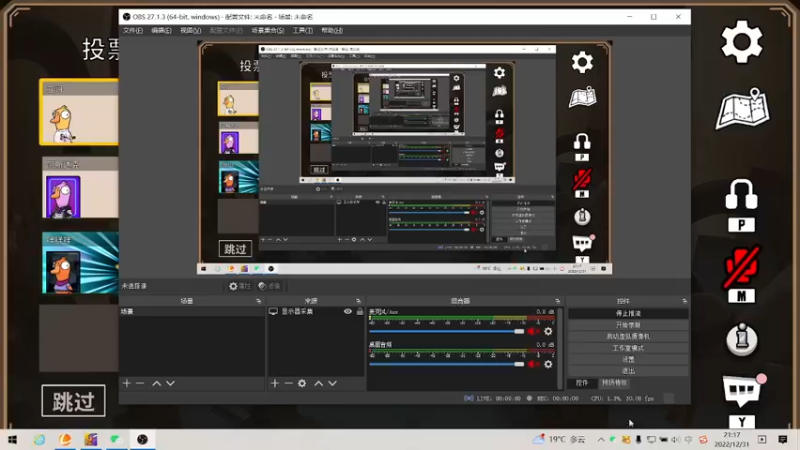Move scene up with arrow icon

coord(157,383)
